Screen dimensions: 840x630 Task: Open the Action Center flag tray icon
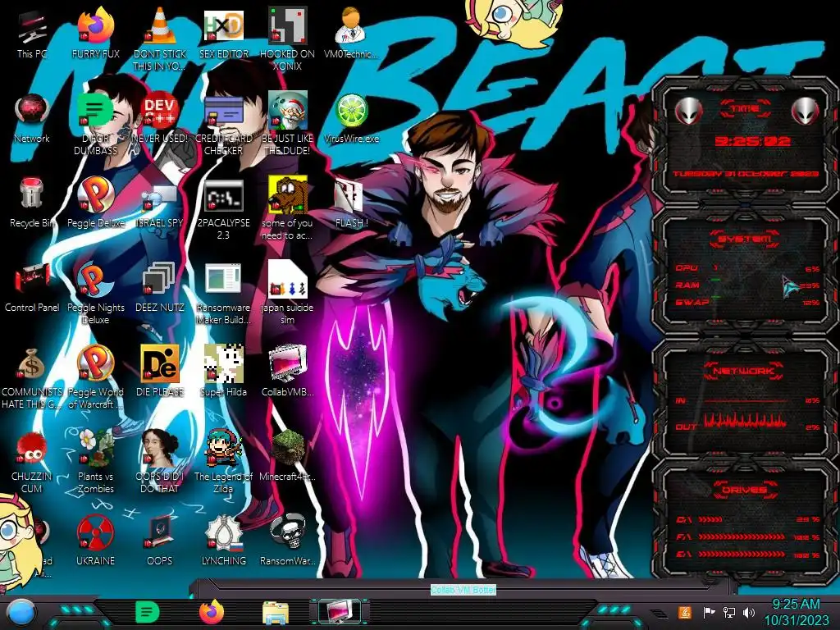710,612
